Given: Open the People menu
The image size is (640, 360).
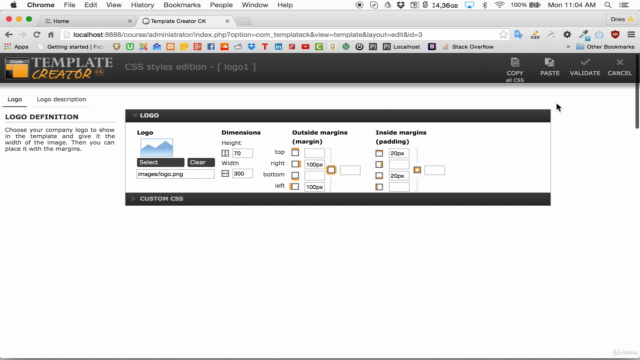Looking at the screenshot, I should [x=221, y=5].
